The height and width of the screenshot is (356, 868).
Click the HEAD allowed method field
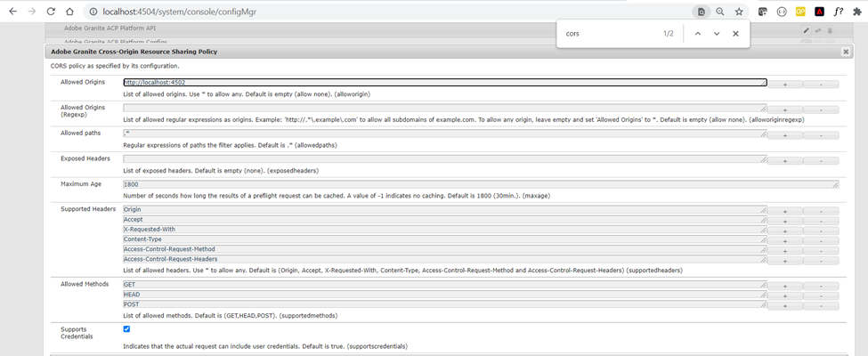coord(445,295)
